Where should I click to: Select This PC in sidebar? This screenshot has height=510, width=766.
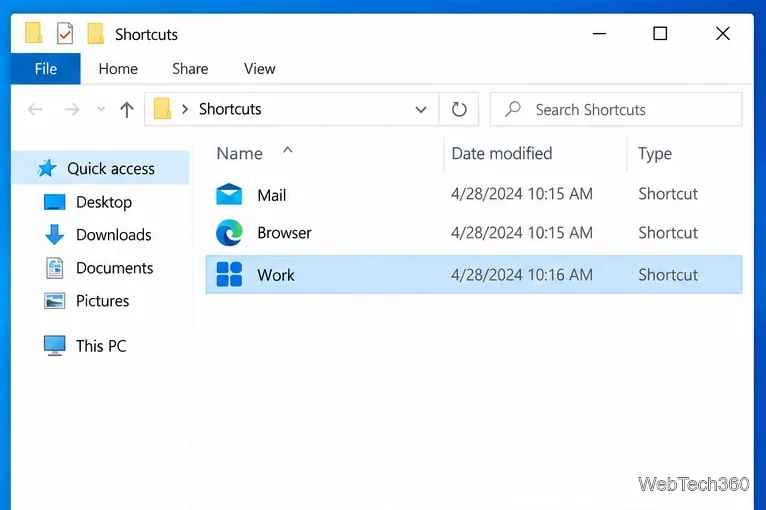tap(101, 346)
